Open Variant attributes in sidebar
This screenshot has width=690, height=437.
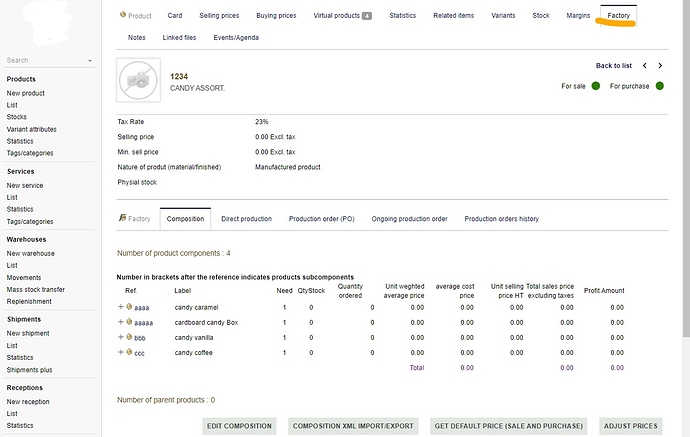pyautogui.click(x=32, y=129)
